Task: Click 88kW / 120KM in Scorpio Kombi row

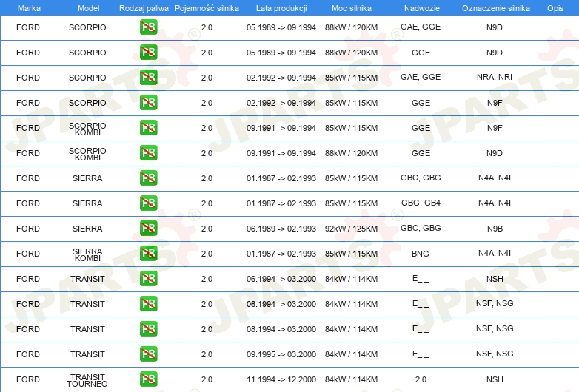Action: pos(351,153)
